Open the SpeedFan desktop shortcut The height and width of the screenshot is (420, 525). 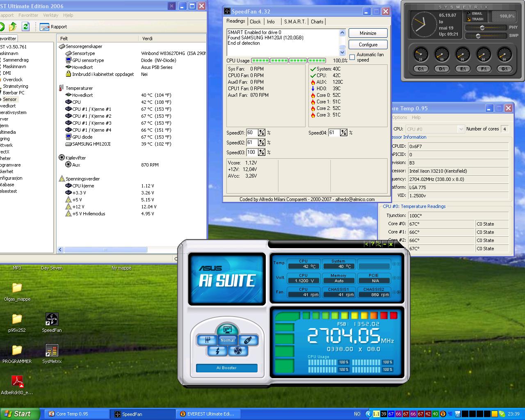point(52,322)
